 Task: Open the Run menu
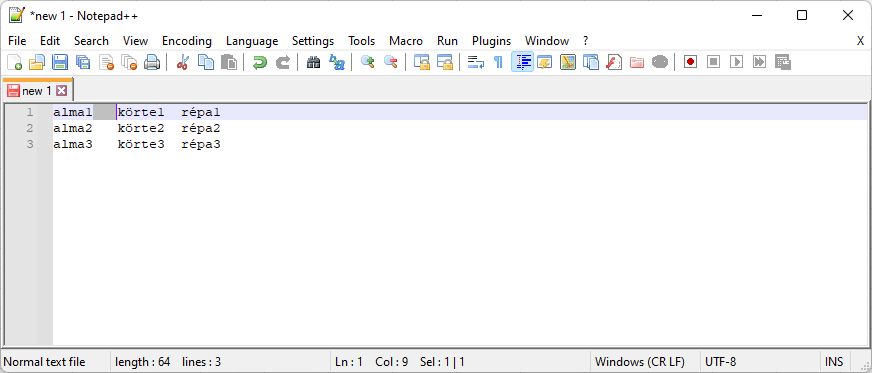tap(448, 41)
